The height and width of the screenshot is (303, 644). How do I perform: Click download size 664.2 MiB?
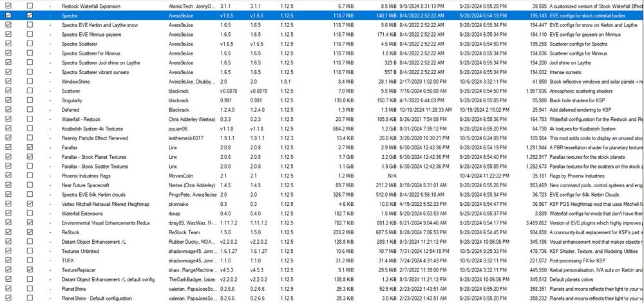[x=344, y=129]
